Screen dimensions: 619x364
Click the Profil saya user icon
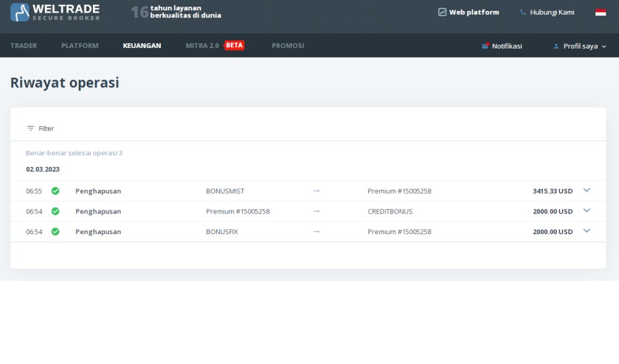tap(556, 46)
